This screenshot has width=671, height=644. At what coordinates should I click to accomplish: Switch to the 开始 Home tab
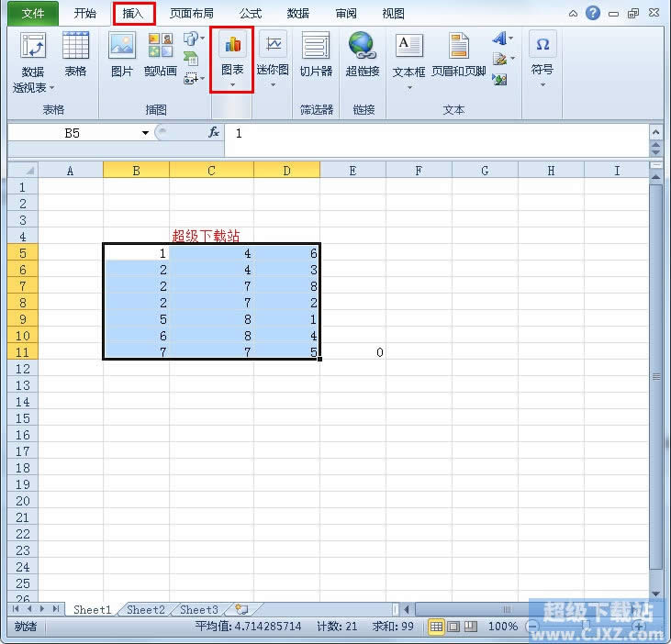[84, 13]
